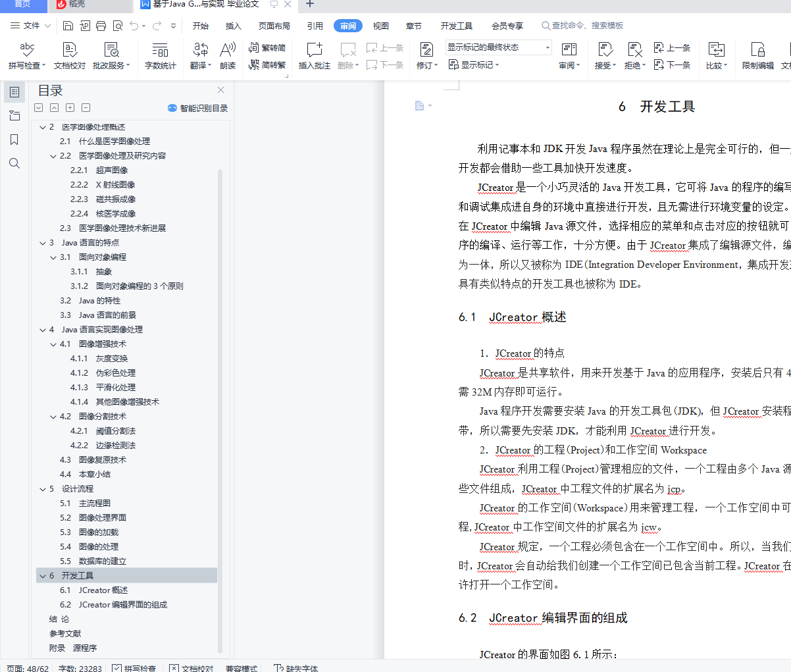Screen dimensions: 791x672
Task: Open the quick access toolbar customize arrow
Action: point(173,26)
